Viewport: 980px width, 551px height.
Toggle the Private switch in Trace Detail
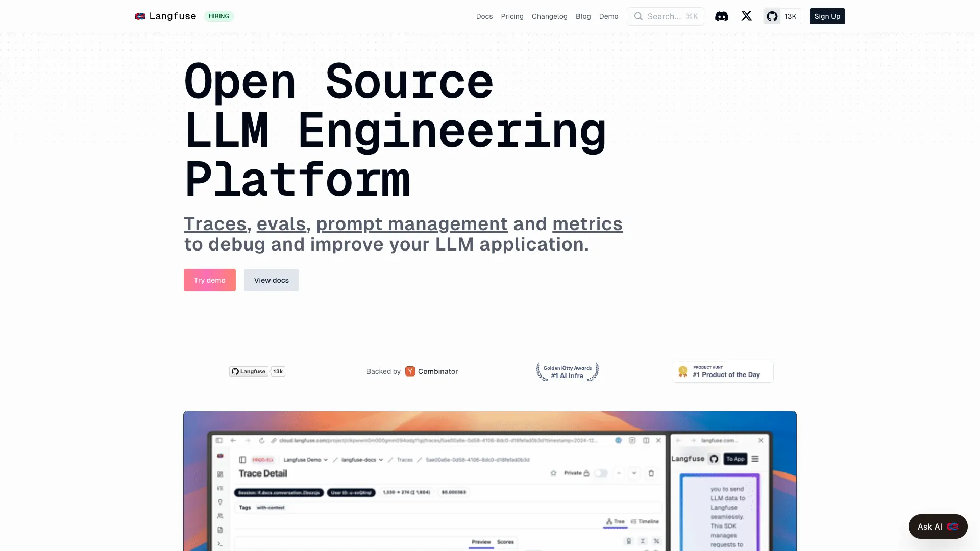pos(601,473)
